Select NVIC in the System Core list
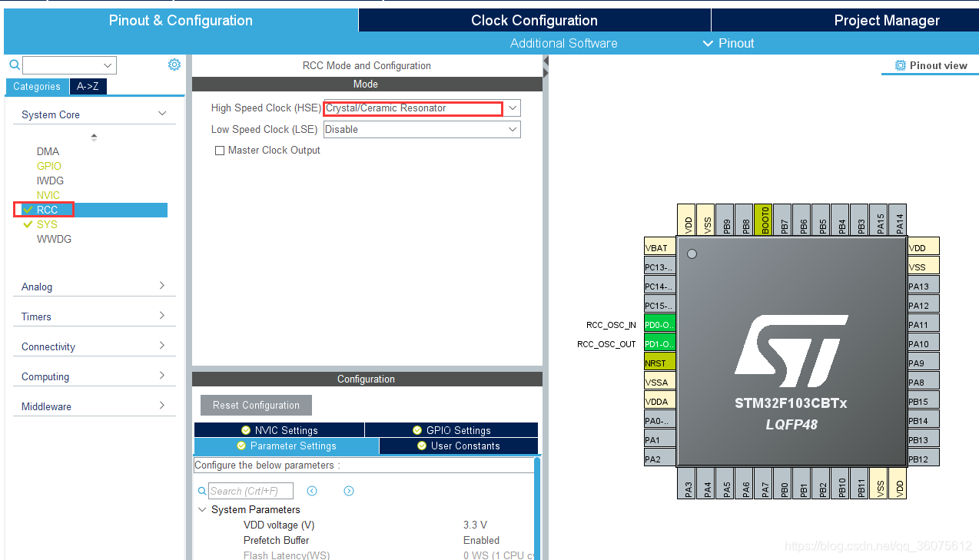This screenshot has width=979, height=560. pos(49,195)
